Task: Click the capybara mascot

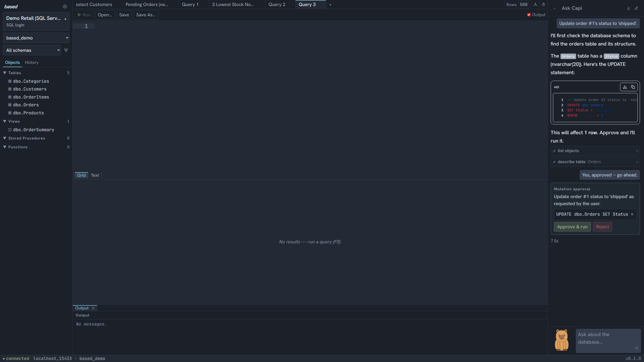Action: tap(562, 340)
